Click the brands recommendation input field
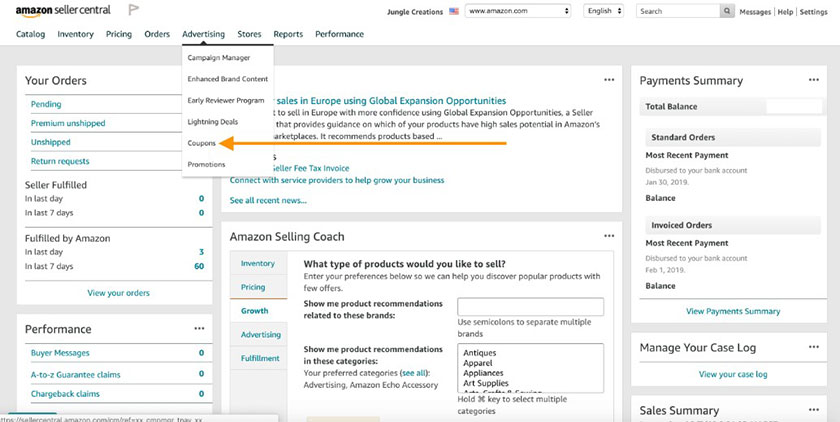This screenshot has width=840, height=422. tap(530, 307)
